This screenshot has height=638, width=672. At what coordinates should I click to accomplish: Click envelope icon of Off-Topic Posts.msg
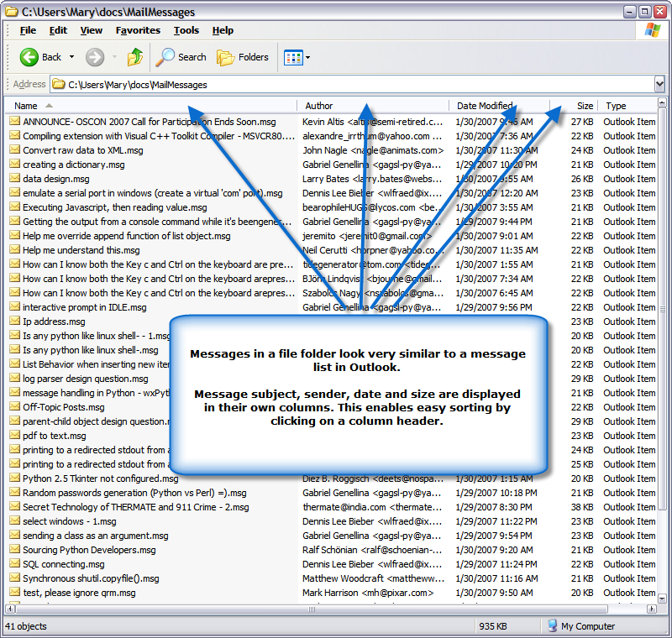[15, 407]
